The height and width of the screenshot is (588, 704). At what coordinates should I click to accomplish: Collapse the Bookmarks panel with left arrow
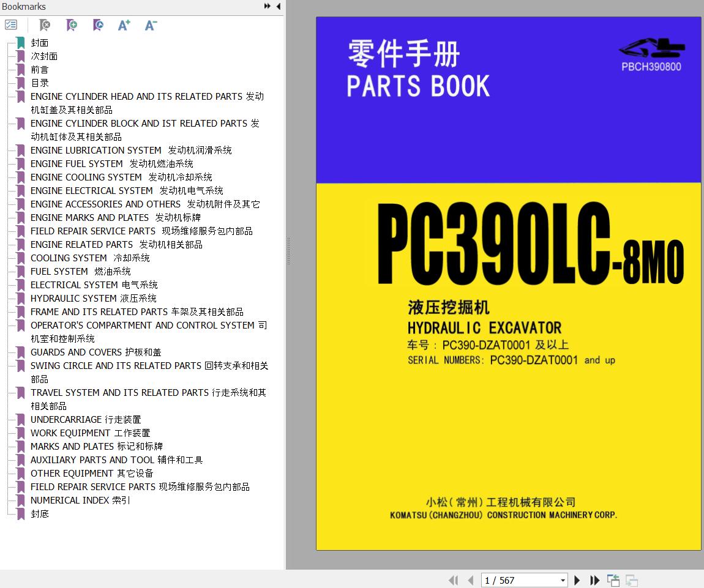[279, 6]
